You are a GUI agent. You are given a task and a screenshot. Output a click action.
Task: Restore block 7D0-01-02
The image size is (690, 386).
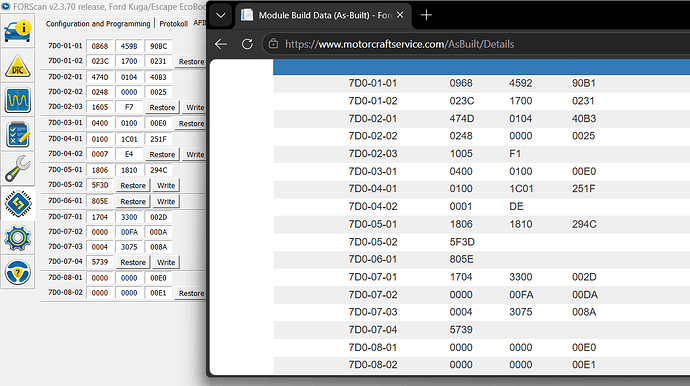[191, 62]
